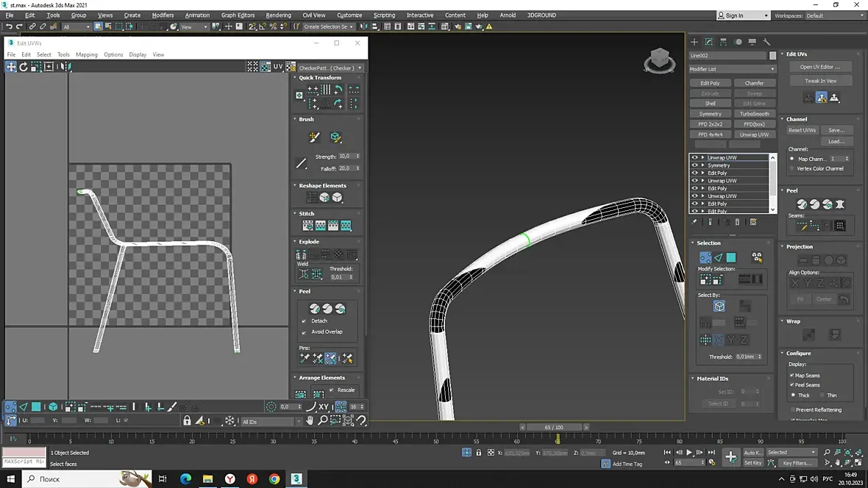The height and width of the screenshot is (488, 868).
Task: Click the object color swatch beside Line002
Action: point(772,56)
